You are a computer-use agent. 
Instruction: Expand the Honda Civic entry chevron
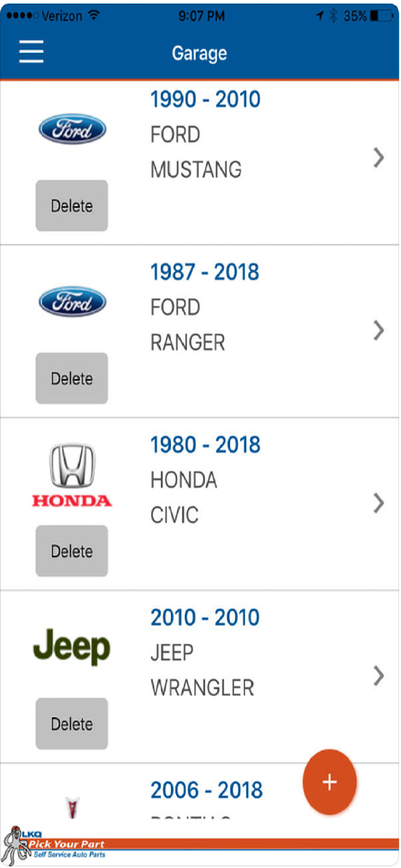coord(379,503)
